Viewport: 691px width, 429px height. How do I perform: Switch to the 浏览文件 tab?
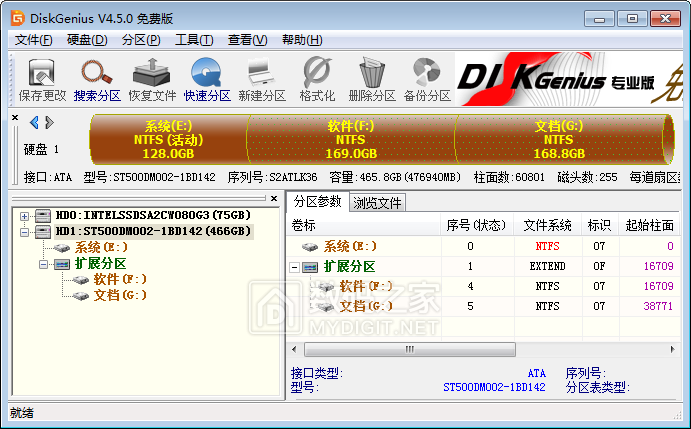click(x=377, y=203)
